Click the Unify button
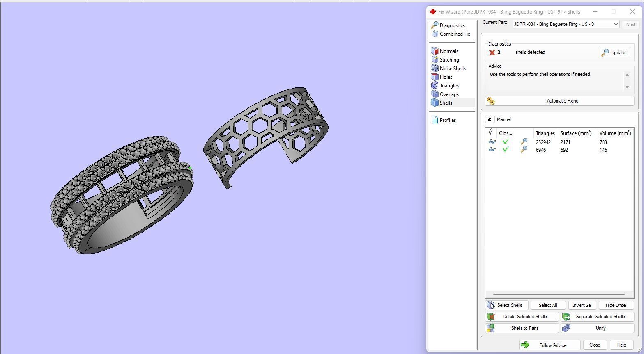The image size is (644, 354). click(x=598, y=328)
